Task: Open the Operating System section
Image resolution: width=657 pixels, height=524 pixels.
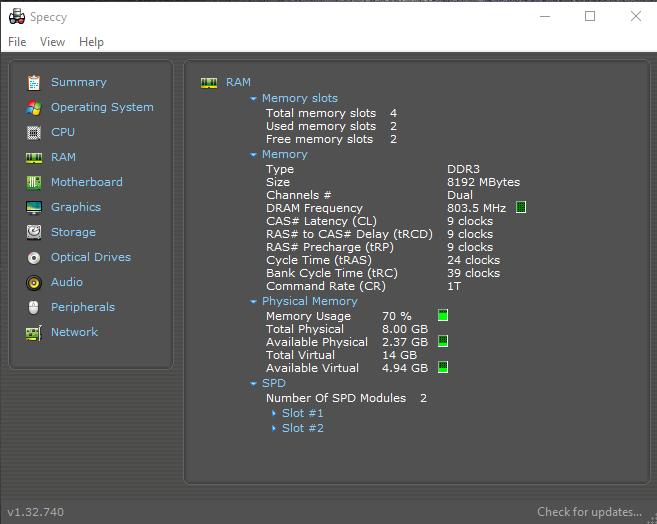Action: (x=102, y=107)
